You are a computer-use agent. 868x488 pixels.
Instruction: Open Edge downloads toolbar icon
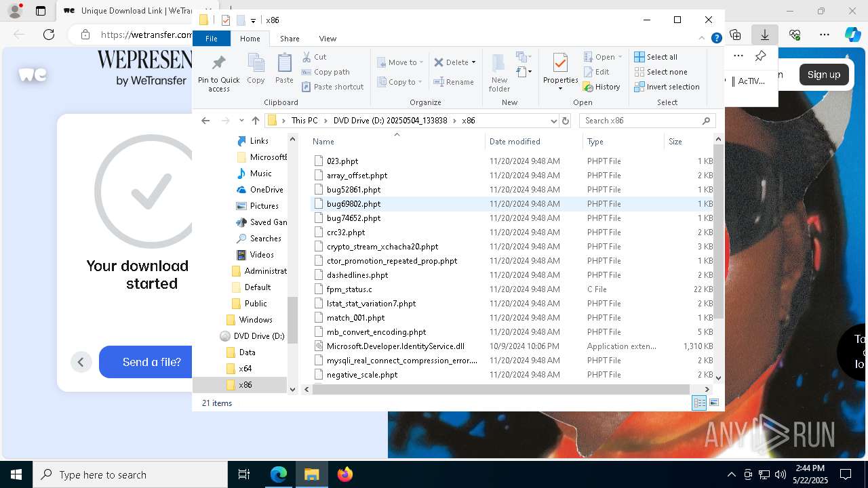765,35
